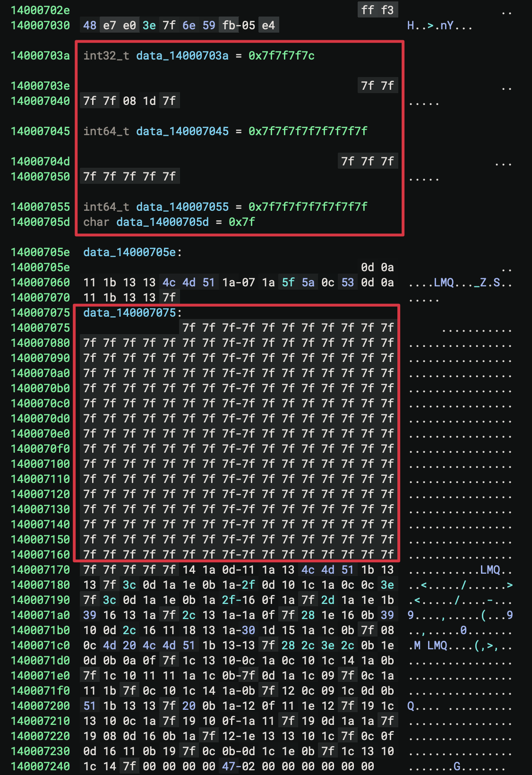Screen dimensions: 532x775
Task: Click address 1400071a0
Action: pyautogui.click(x=40, y=615)
